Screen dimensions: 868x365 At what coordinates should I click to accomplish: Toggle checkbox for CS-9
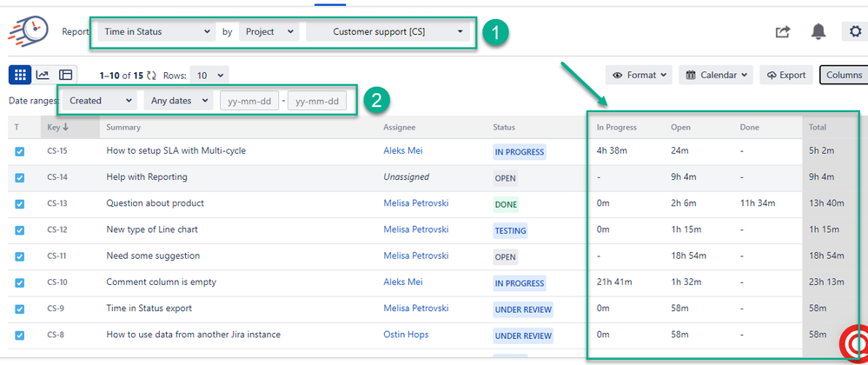click(x=19, y=309)
